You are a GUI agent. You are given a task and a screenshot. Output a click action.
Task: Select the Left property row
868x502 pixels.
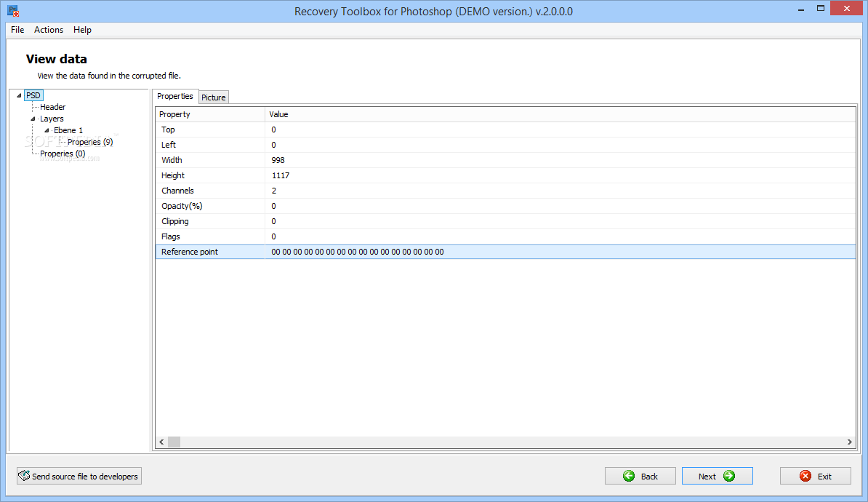(505, 145)
